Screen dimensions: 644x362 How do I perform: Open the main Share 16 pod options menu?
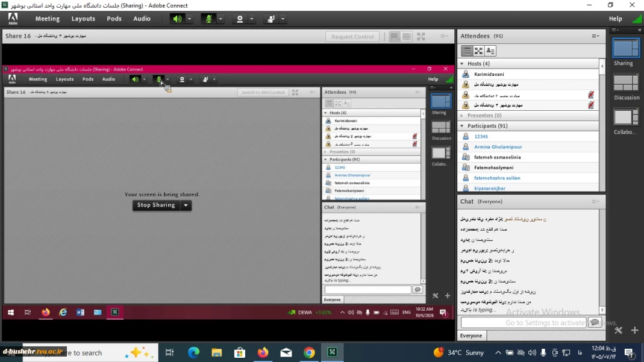click(444, 36)
